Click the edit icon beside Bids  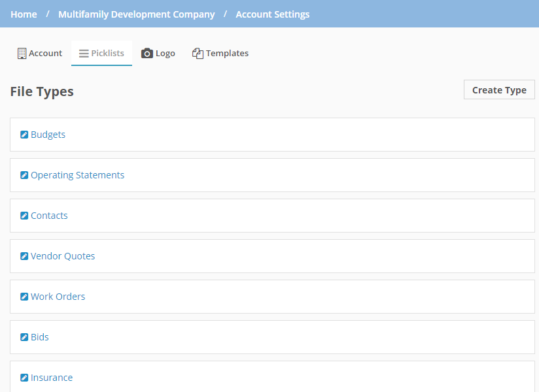click(24, 337)
